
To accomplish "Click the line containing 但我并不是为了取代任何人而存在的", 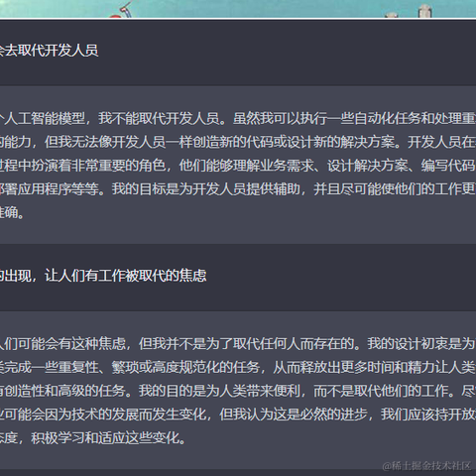I will click(x=238, y=344).
